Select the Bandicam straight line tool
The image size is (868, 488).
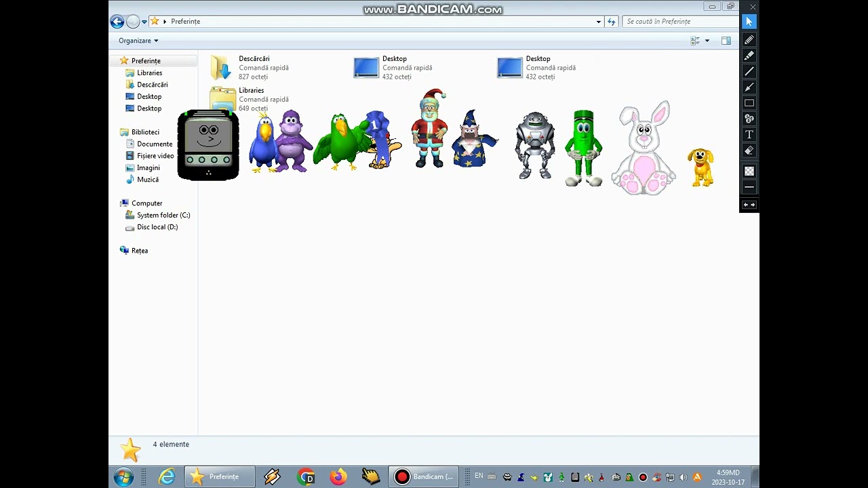[749, 71]
